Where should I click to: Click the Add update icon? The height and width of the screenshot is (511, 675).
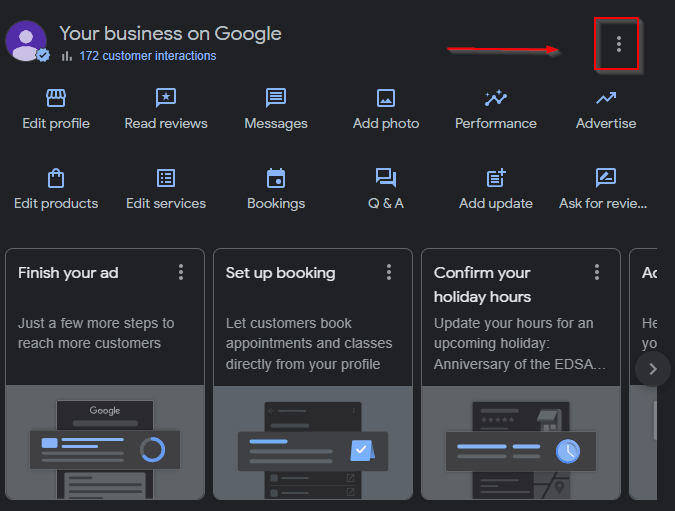tap(496, 178)
